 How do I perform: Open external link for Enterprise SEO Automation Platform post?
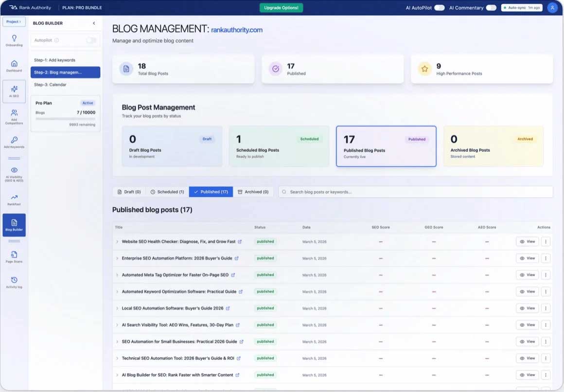click(x=236, y=258)
